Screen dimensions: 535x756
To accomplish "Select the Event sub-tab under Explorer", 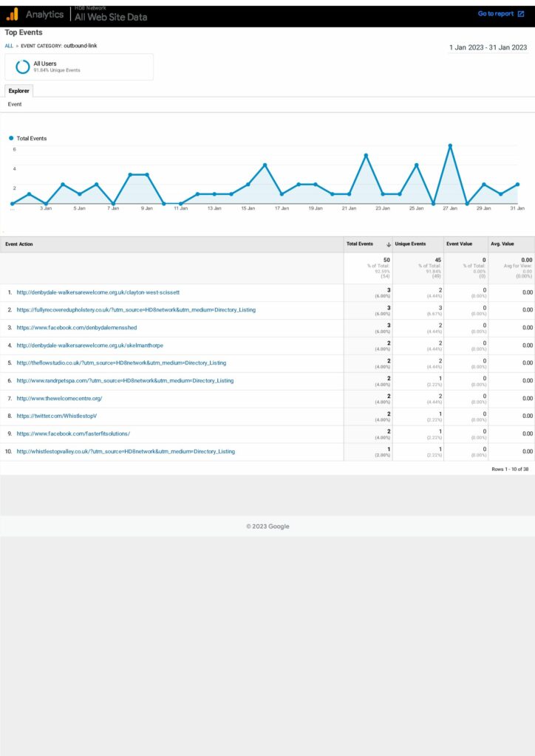I will tap(15, 105).
